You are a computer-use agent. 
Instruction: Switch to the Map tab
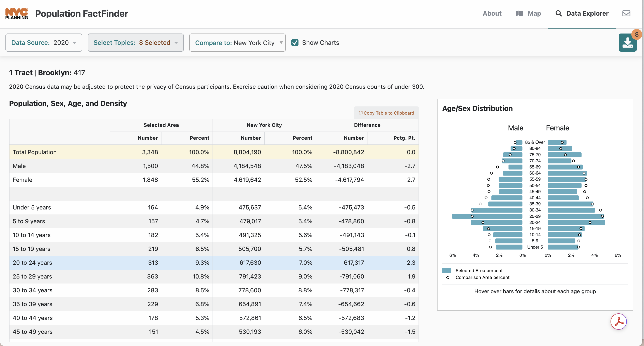point(534,14)
